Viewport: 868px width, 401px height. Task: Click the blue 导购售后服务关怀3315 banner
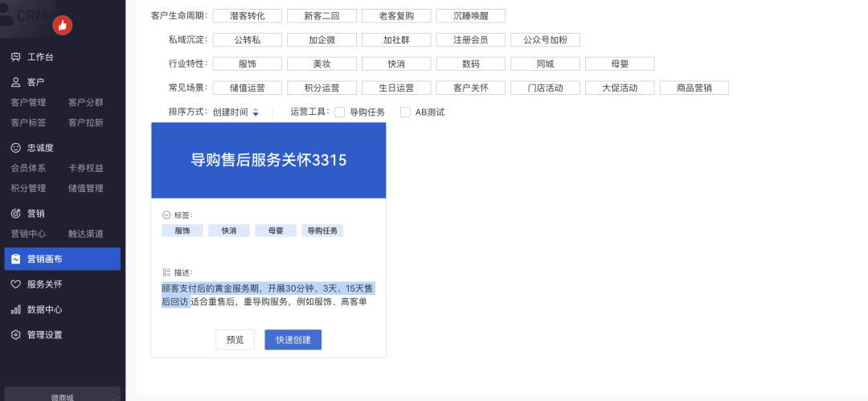[268, 160]
